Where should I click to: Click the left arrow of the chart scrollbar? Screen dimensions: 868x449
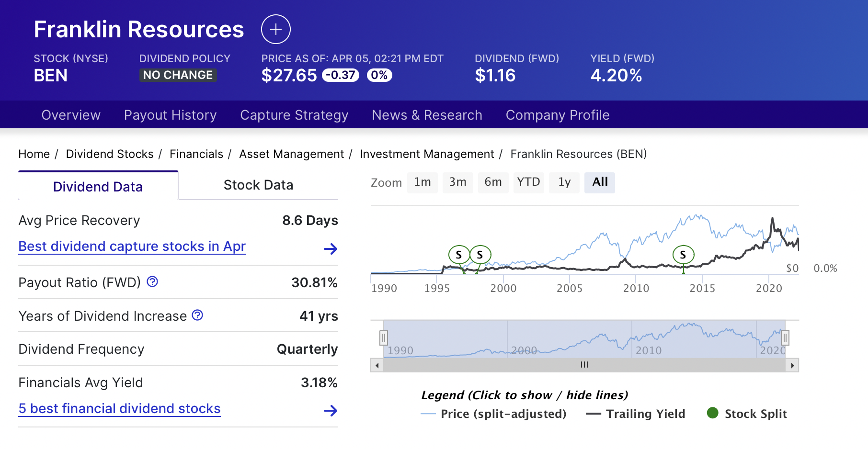tap(377, 365)
